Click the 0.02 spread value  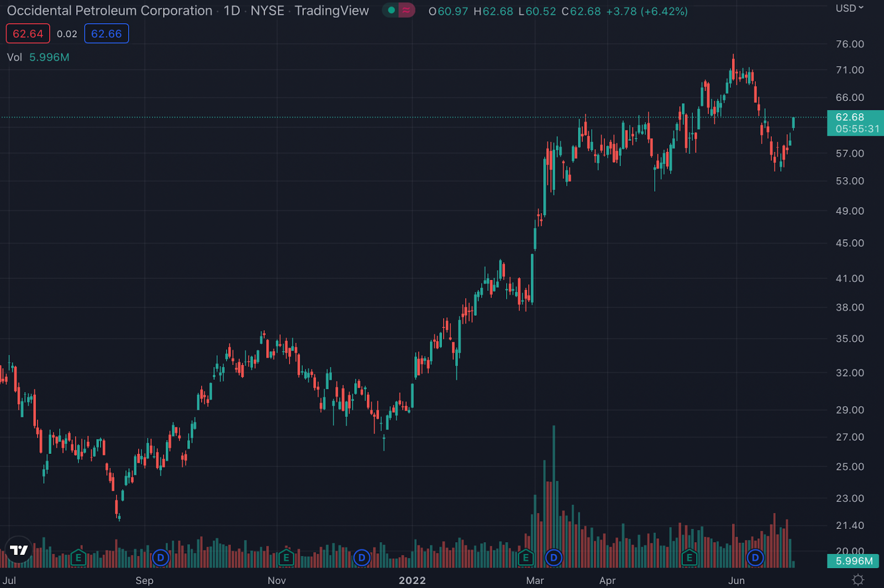pyautogui.click(x=67, y=34)
